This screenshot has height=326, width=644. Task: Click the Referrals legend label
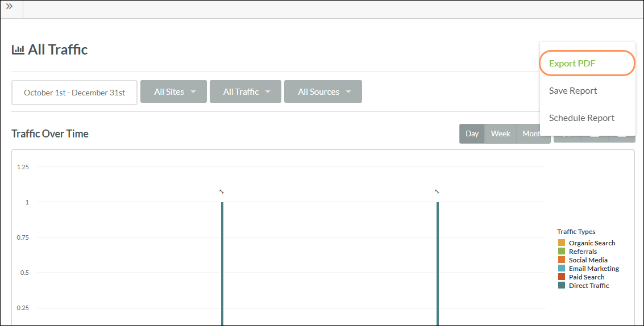click(x=583, y=251)
